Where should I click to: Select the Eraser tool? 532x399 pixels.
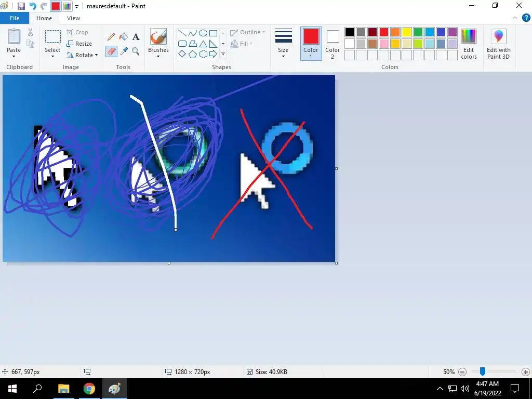[x=111, y=51]
